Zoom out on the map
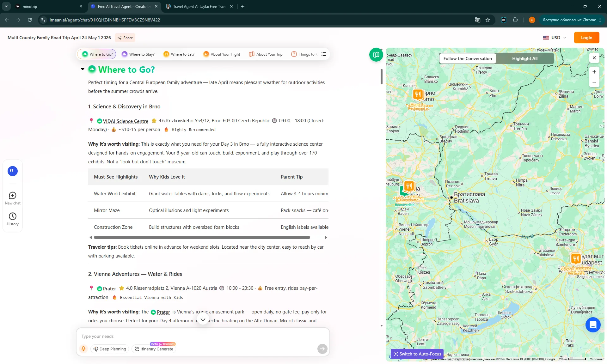 (x=594, y=82)
